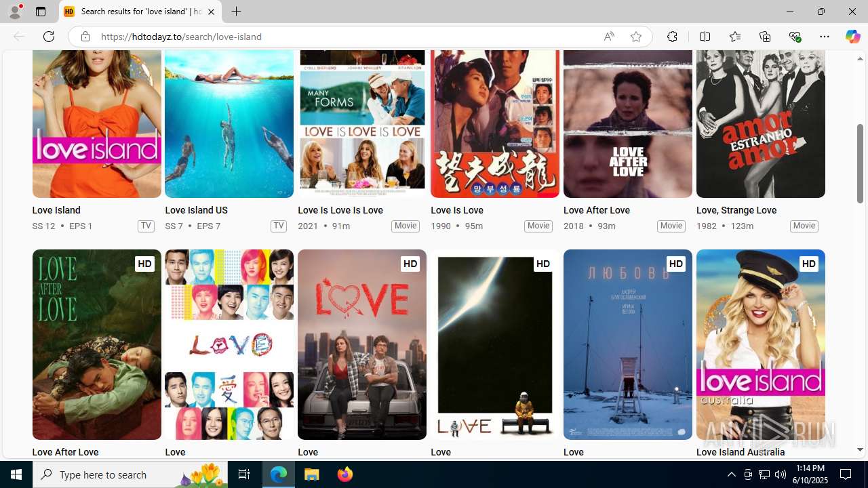The image size is (868, 488).
Task: Open Love Is Love Is Love poster
Action: 362,123
